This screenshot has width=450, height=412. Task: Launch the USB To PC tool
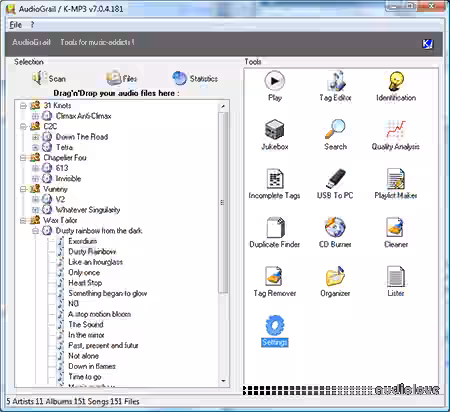coord(335,184)
